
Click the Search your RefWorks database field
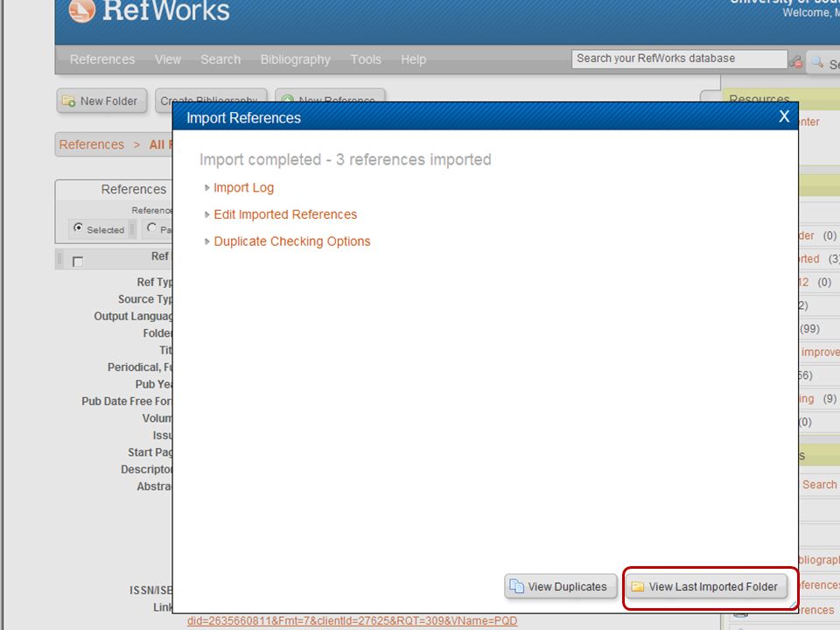coord(679,59)
